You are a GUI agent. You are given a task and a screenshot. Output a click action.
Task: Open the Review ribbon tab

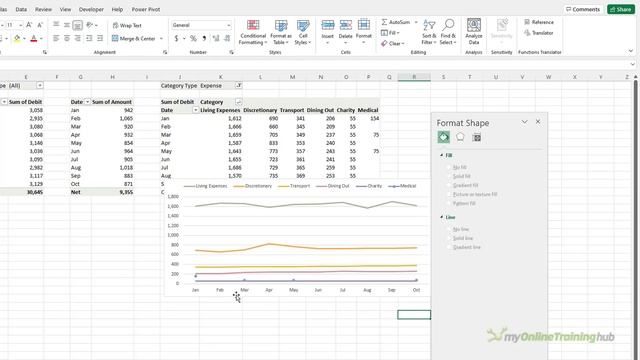tap(43, 9)
